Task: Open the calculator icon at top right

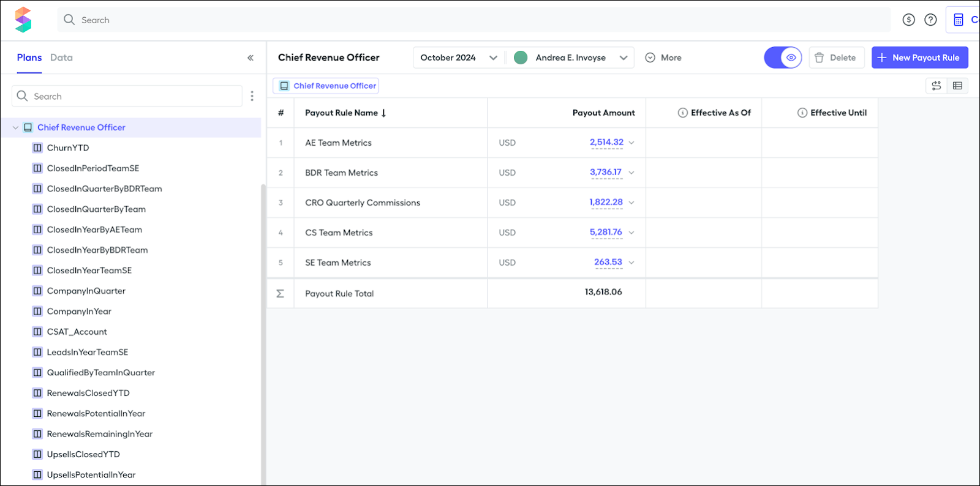Action: click(959, 20)
